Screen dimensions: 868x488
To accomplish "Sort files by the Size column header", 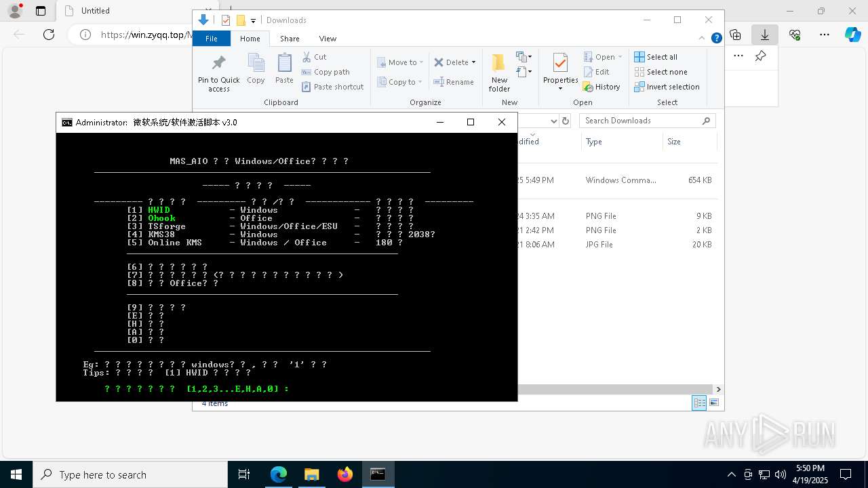I will [x=690, y=142].
